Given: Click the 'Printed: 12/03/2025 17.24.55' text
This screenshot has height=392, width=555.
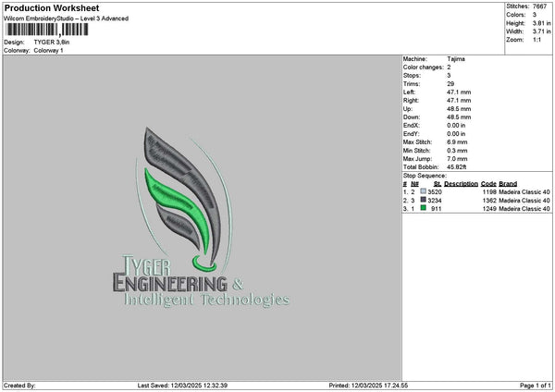Looking at the screenshot, I should pos(368,386).
